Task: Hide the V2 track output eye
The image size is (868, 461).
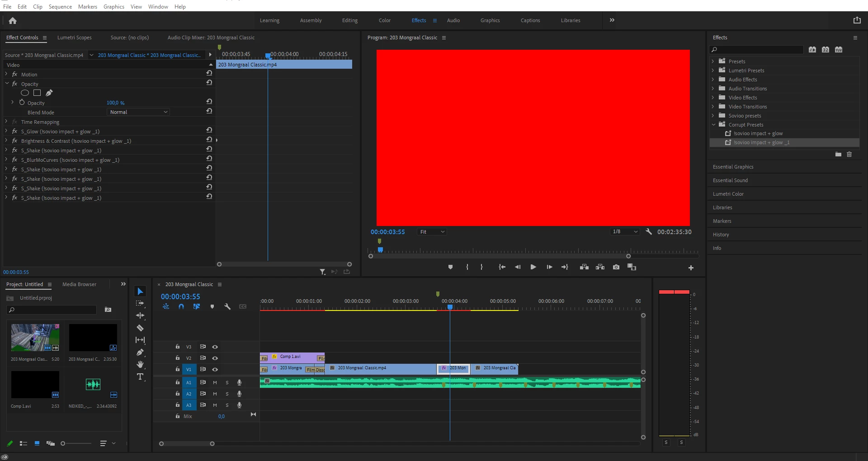Action: pyautogui.click(x=215, y=358)
